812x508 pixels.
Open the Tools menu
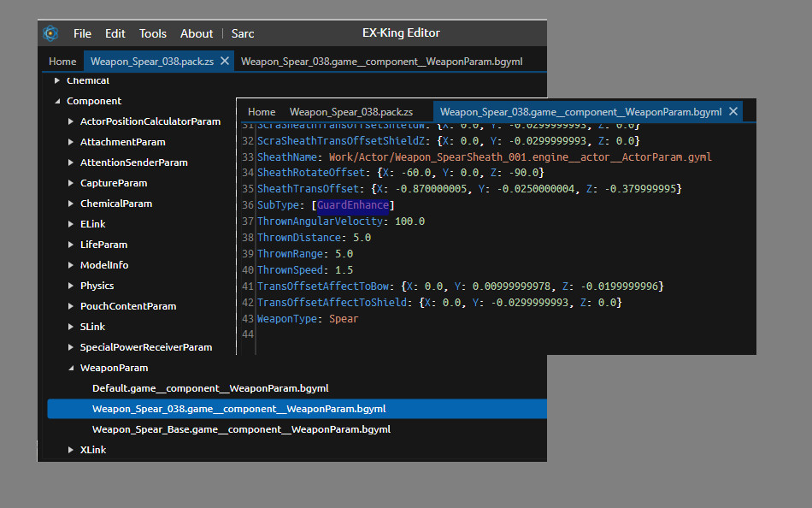click(x=153, y=33)
